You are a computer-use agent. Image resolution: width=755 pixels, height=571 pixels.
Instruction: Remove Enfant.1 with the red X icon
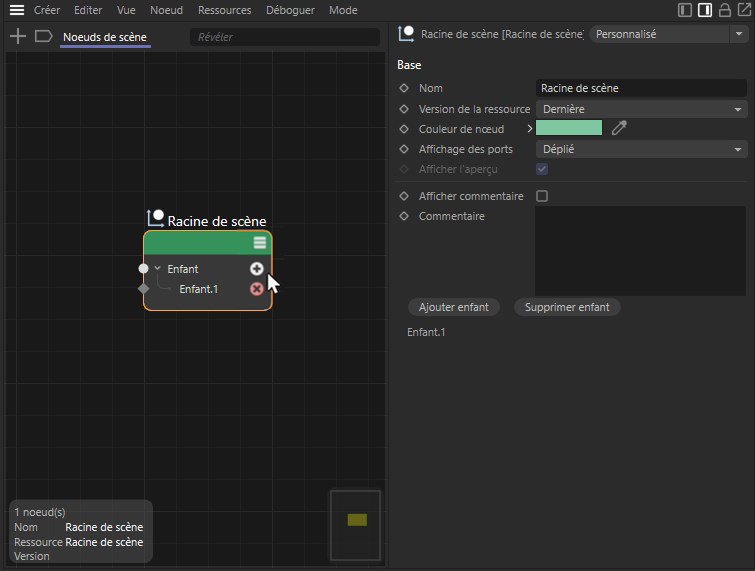point(257,289)
